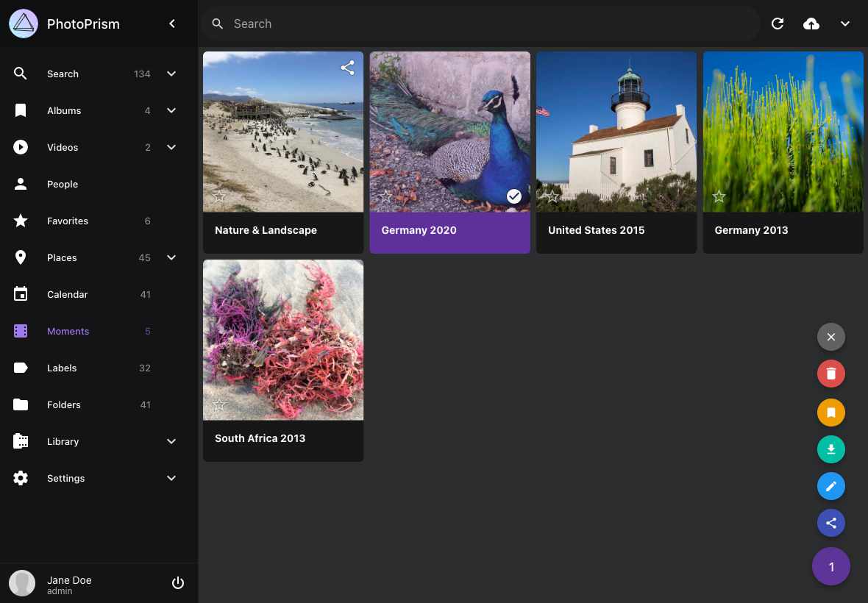This screenshot has width=868, height=603.
Task: Click the Places map pin icon
Action: coord(21,258)
